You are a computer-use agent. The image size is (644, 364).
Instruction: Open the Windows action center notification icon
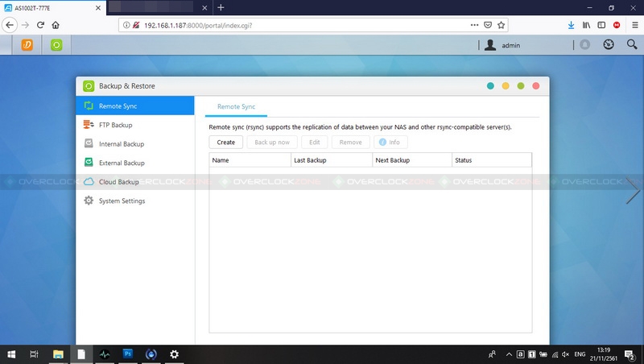(630, 354)
